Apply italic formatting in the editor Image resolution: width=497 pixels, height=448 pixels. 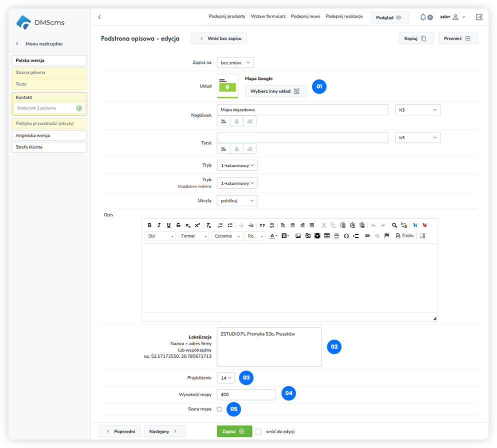click(x=159, y=225)
